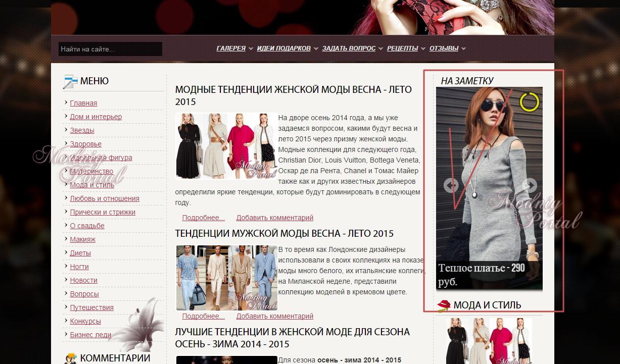Screen dimensions: 620x364
Task: Expand the ГАЛЕРЕЯ dropdown arrow
Action: 251,49
